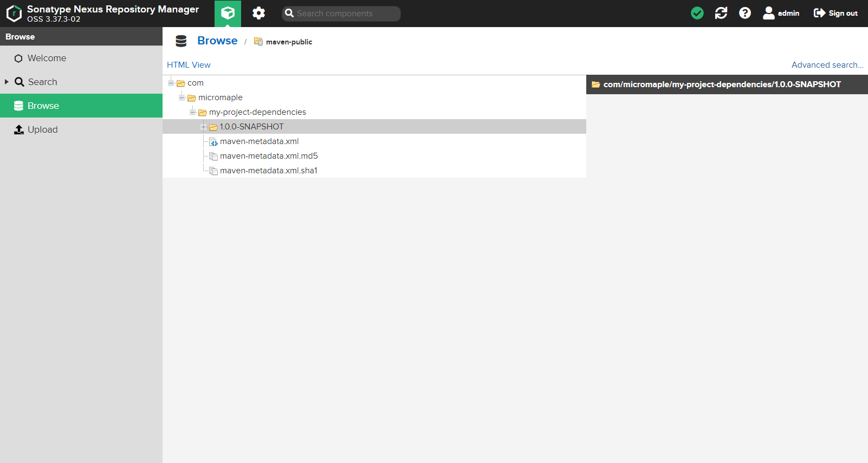Open the Help question mark icon
Image resolution: width=868 pixels, height=463 pixels.
coord(745,13)
